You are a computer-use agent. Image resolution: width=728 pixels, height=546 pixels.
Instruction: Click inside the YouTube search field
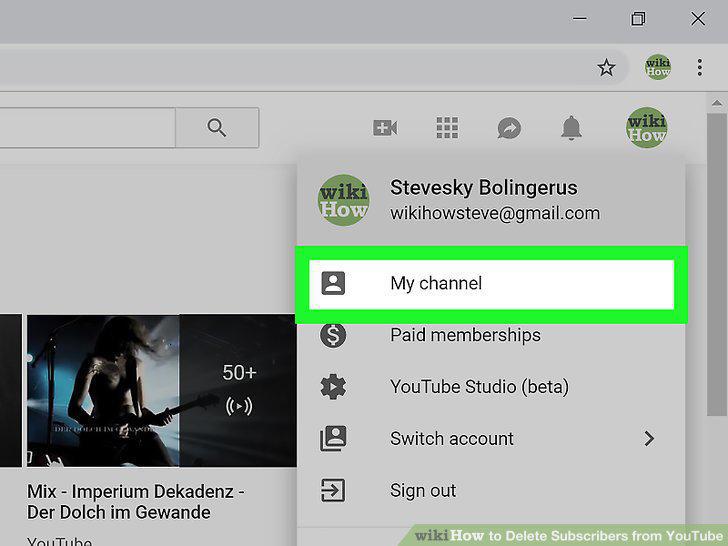[x=87, y=127]
